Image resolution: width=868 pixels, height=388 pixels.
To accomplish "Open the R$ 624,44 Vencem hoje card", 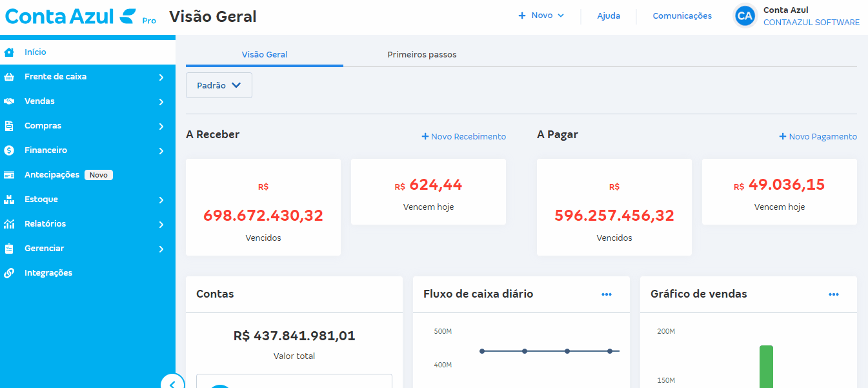I will coord(429,192).
